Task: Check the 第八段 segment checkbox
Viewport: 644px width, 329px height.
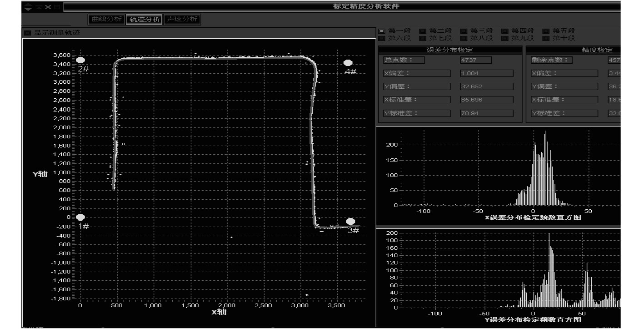Action: 464,38
